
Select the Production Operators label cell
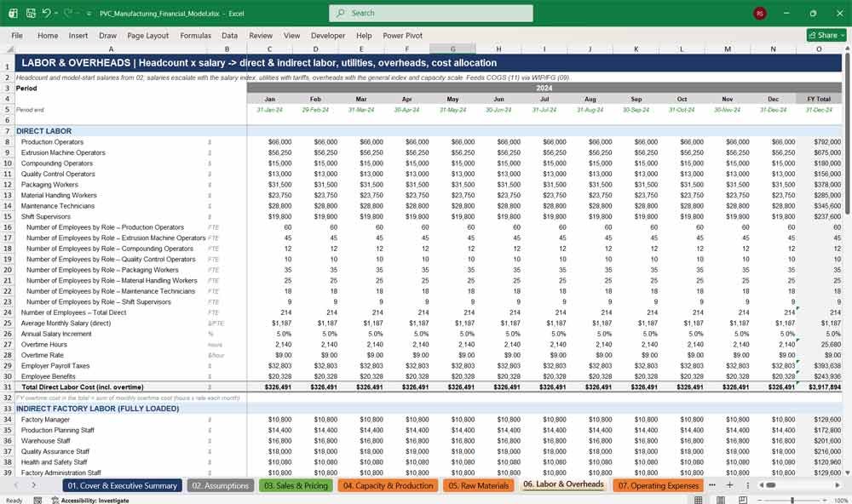coord(111,141)
